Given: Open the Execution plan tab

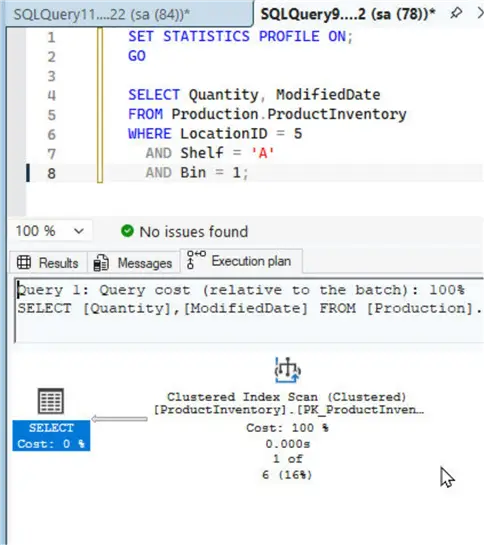Looking at the screenshot, I should click(241, 260).
